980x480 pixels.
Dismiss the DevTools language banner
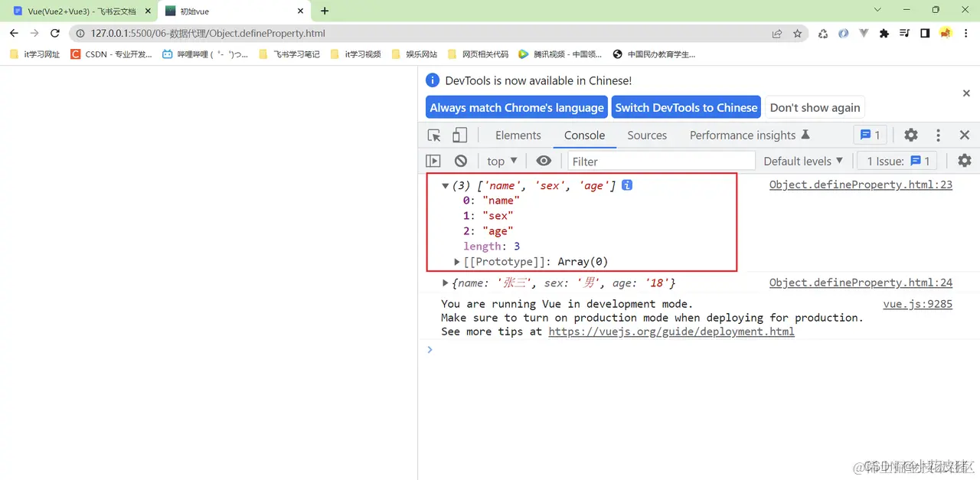pos(966,93)
